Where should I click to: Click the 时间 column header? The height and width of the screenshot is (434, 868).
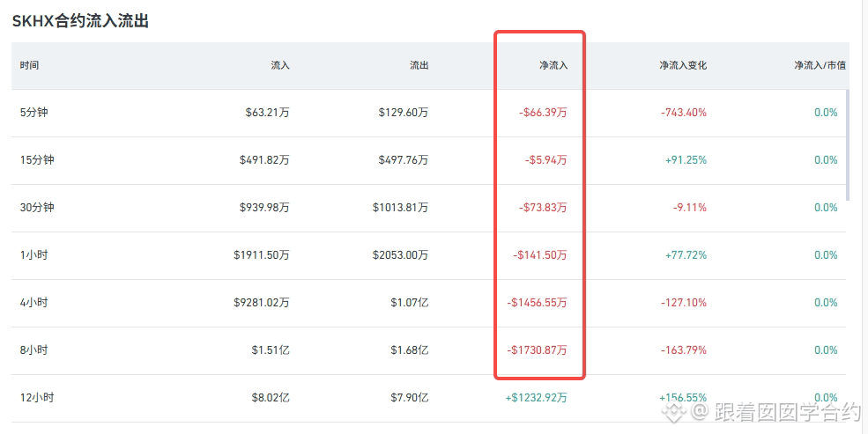[x=29, y=65]
